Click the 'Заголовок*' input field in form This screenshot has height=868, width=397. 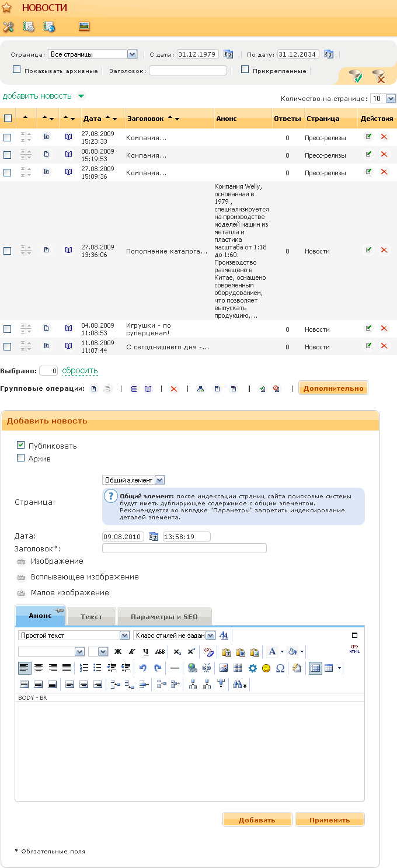pos(184,548)
